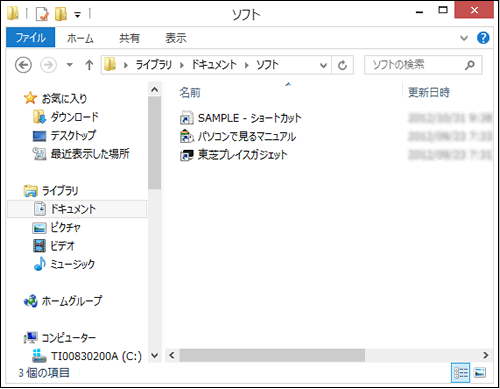This screenshot has width=500, height=389.
Task: Maximize the ソフト window
Action: click(x=443, y=11)
